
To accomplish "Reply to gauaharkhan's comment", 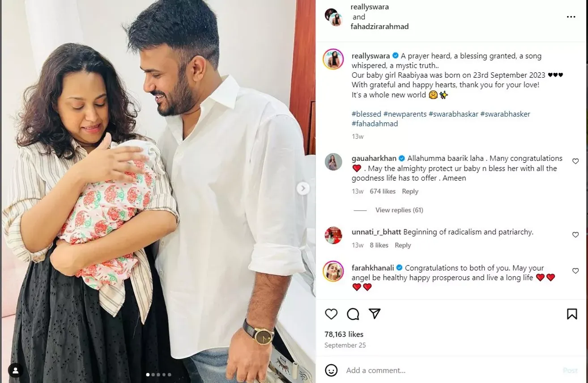I will coord(410,191).
